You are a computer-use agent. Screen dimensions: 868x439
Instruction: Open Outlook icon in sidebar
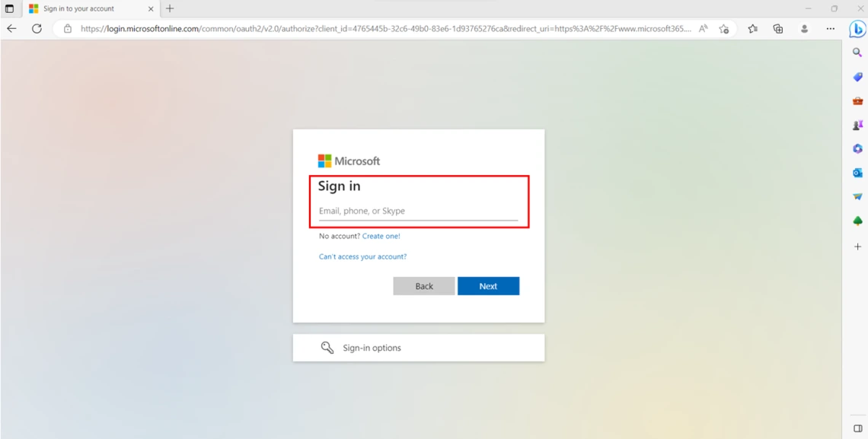[x=857, y=173]
